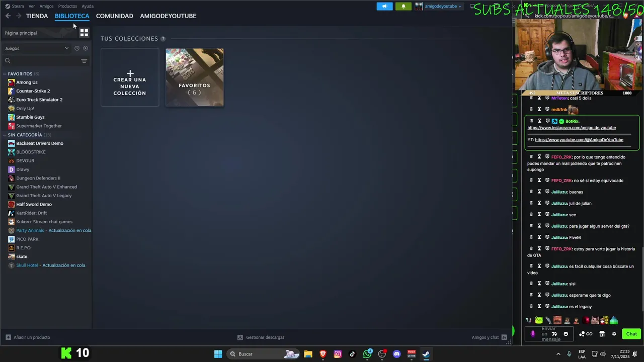This screenshot has width=644, height=362.
Task: Switch to the TIENDA tab
Action: tap(37, 16)
